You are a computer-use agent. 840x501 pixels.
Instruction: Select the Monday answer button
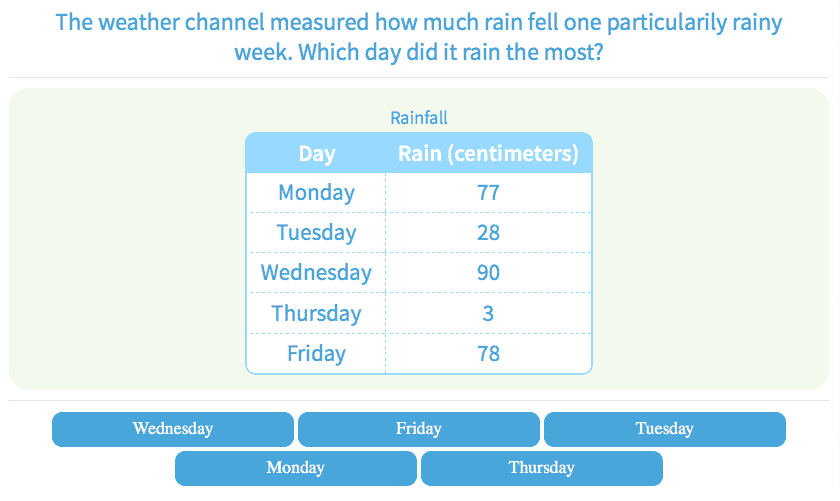coord(295,468)
